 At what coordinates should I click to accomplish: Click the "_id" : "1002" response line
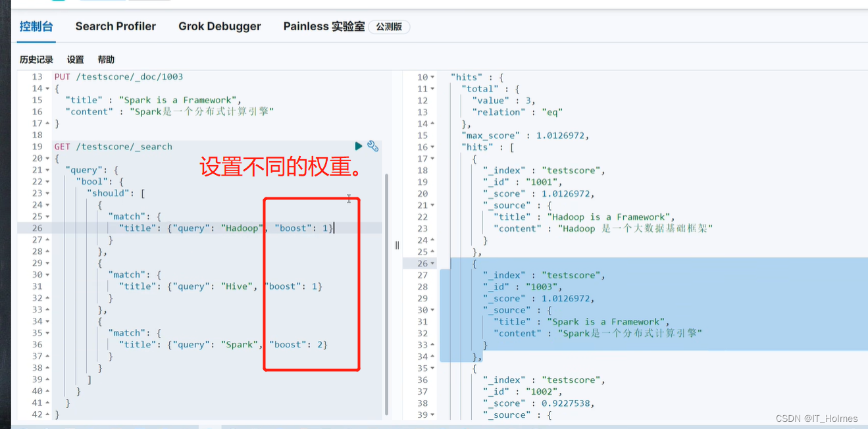[x=523, y=391]
